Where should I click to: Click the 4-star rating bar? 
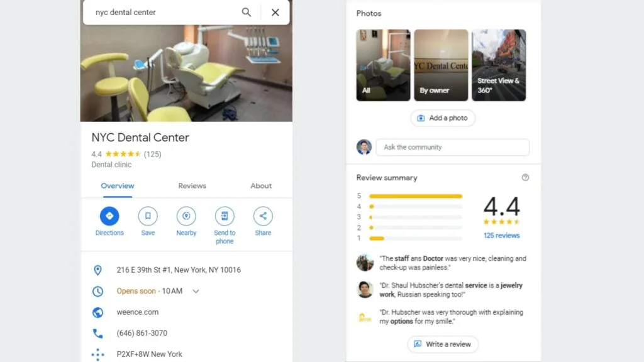pyautogui.click(x=416, y=206)
